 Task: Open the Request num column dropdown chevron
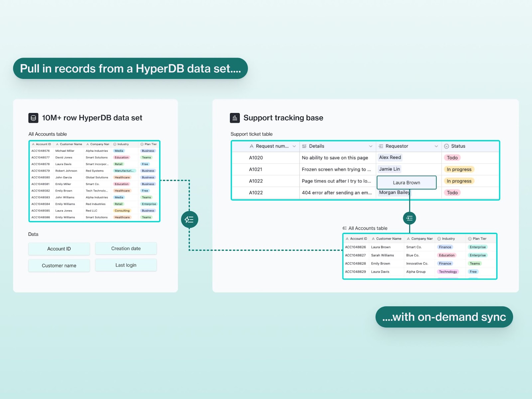[x=294, y=146]
